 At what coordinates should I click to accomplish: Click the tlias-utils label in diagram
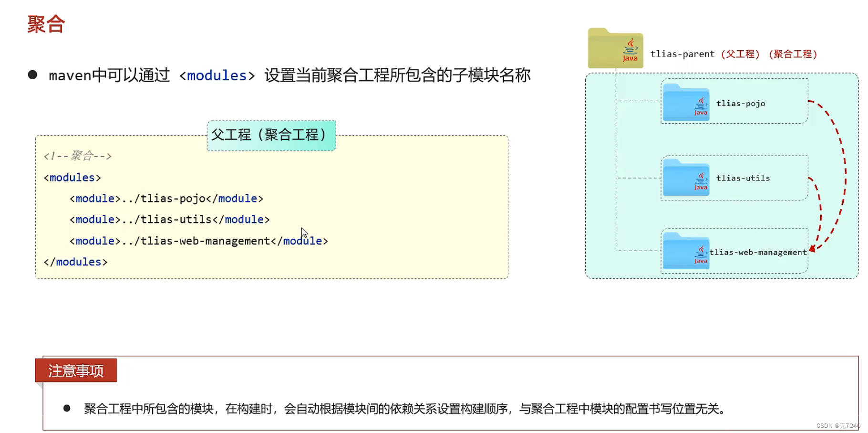click(743, 178)
